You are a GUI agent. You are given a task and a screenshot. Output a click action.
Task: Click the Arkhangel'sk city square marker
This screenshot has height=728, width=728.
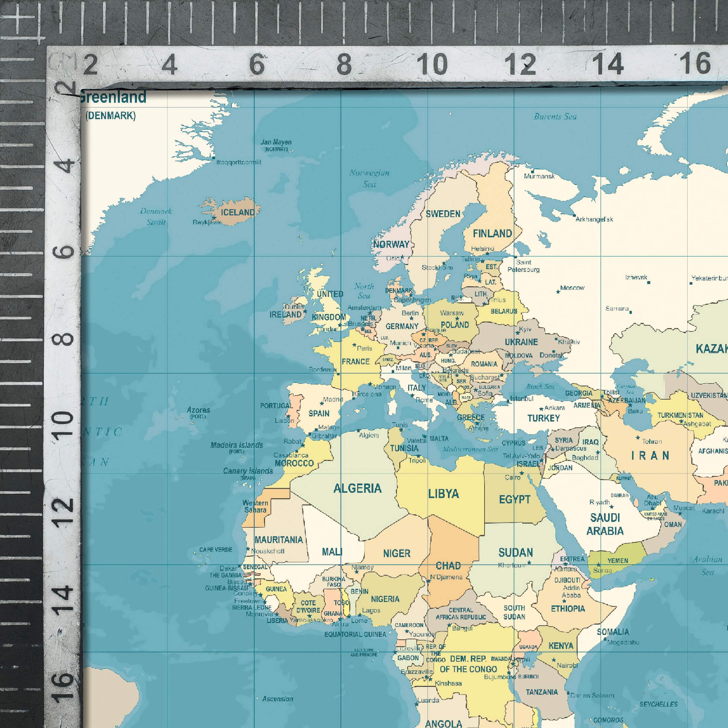click(x=574, y=215)
